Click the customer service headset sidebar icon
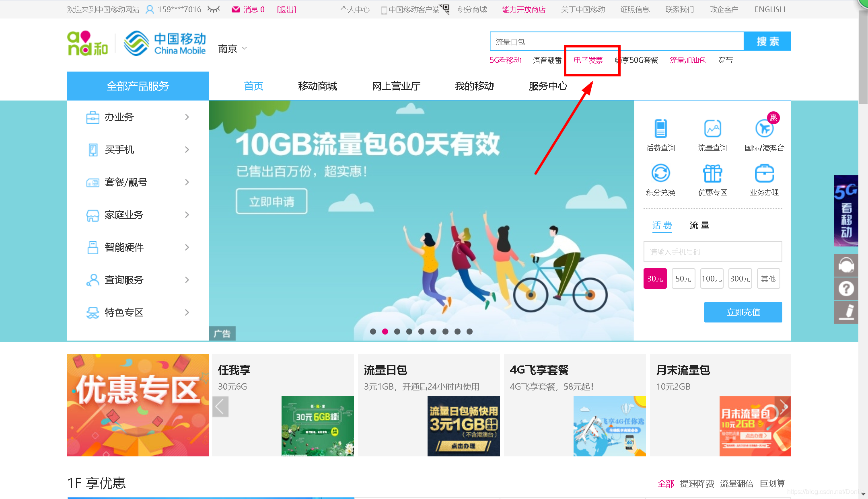 [x=846, y=265]
